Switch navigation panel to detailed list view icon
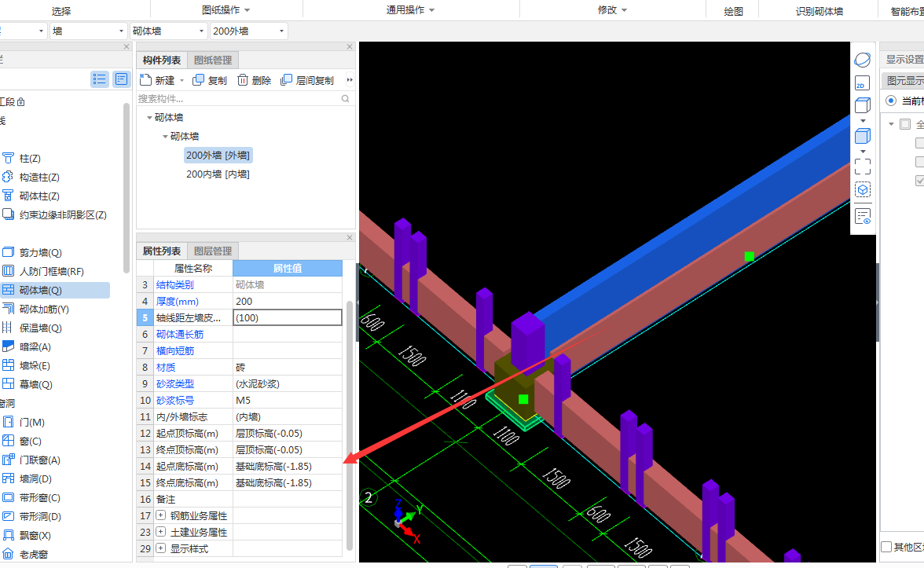Image resolution: width=924 pixels, height=568 pixels. point(121,79)
